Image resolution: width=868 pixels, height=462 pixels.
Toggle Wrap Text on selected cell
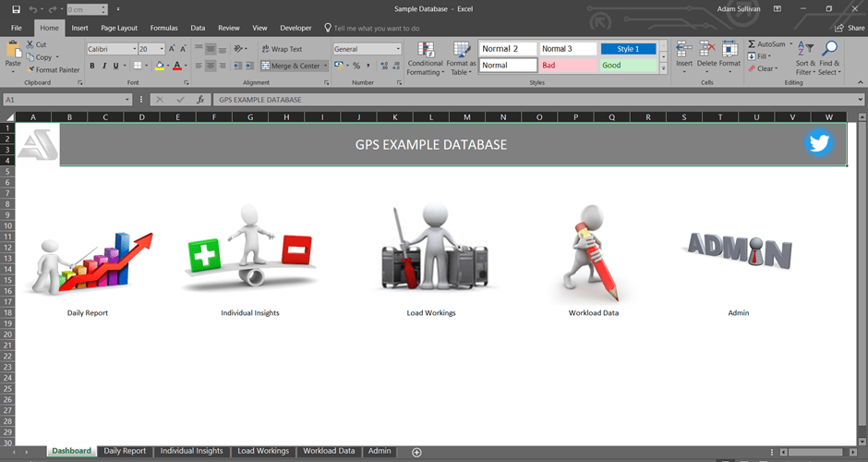282,49
